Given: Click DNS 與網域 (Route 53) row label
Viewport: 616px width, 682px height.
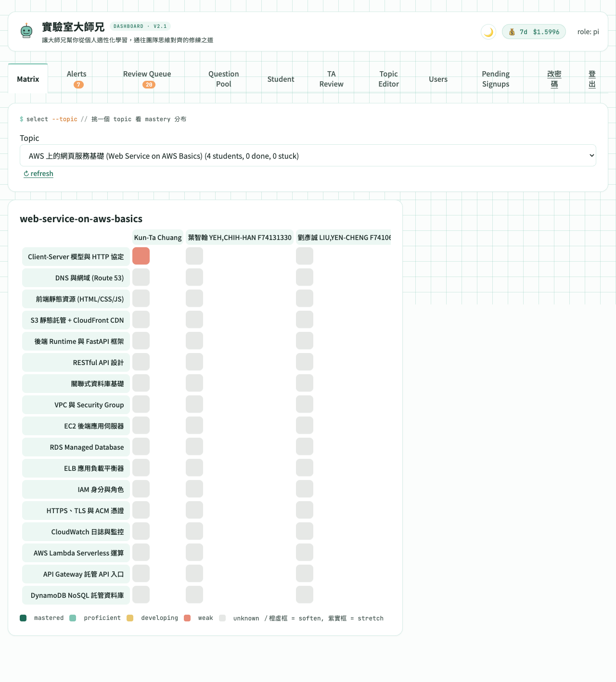Looking at the screenshot, I should 76,278.
